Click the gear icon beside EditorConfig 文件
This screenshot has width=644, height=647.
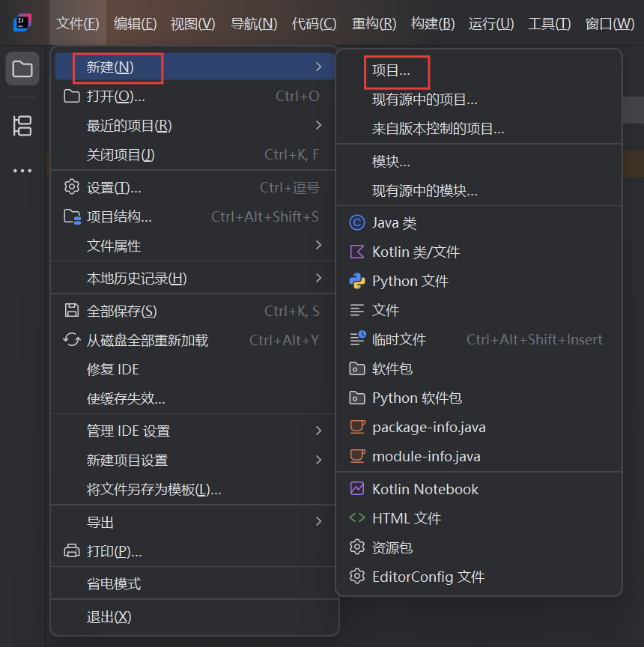pyautogui.click(x=357, y=577)
